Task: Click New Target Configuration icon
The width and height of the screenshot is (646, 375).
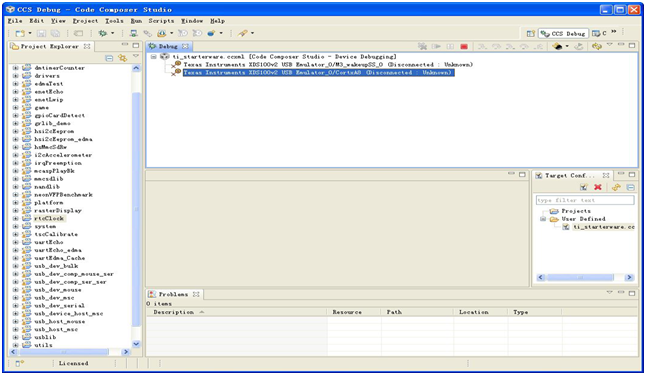Action: [583, 188]
